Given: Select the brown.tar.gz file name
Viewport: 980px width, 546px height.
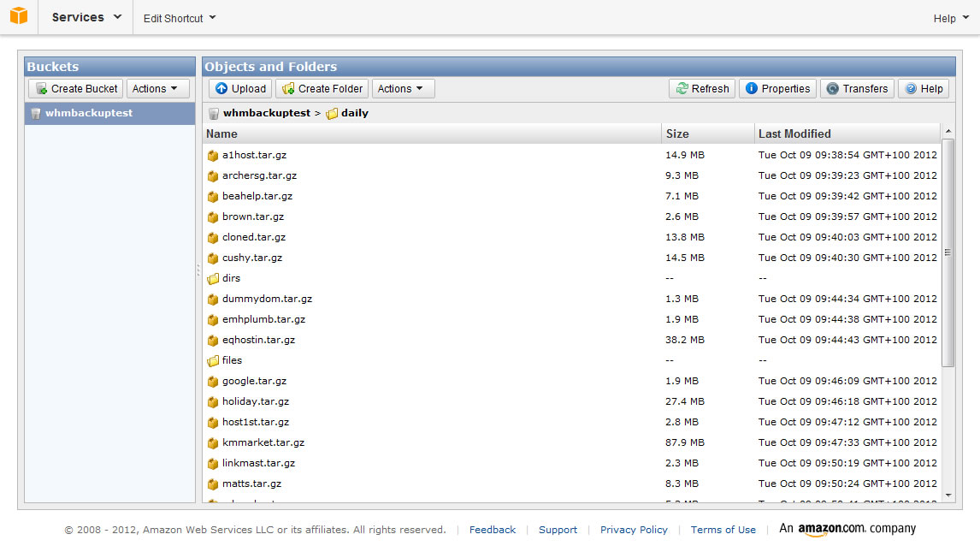Looking at the screenshot, I should click(253, 217).
